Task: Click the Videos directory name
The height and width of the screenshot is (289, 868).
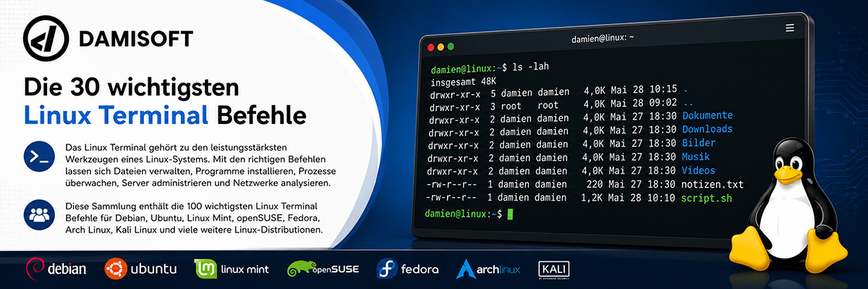Action: 698,171
